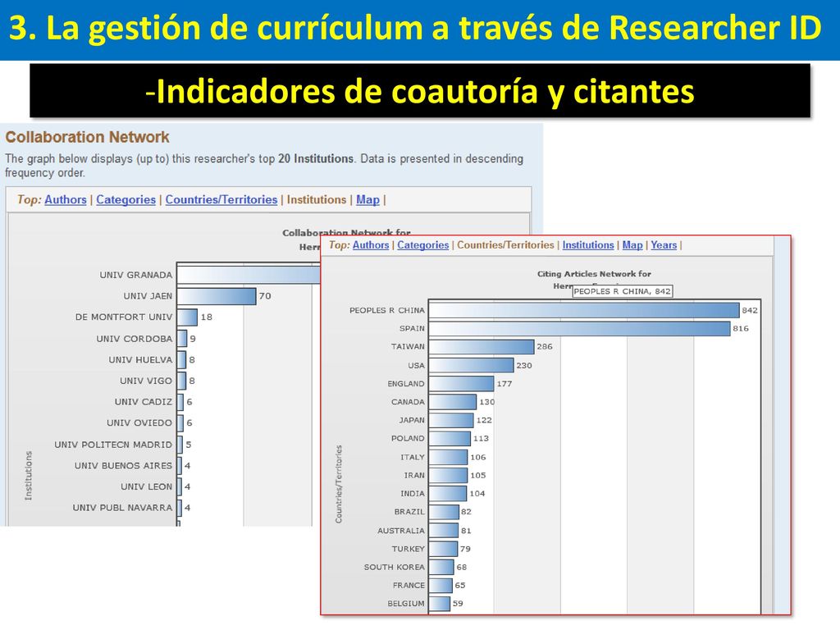This screenshot has width=840, height=630.
Task: Click the ITALY bar valued 106
Action: coord(449,457)
